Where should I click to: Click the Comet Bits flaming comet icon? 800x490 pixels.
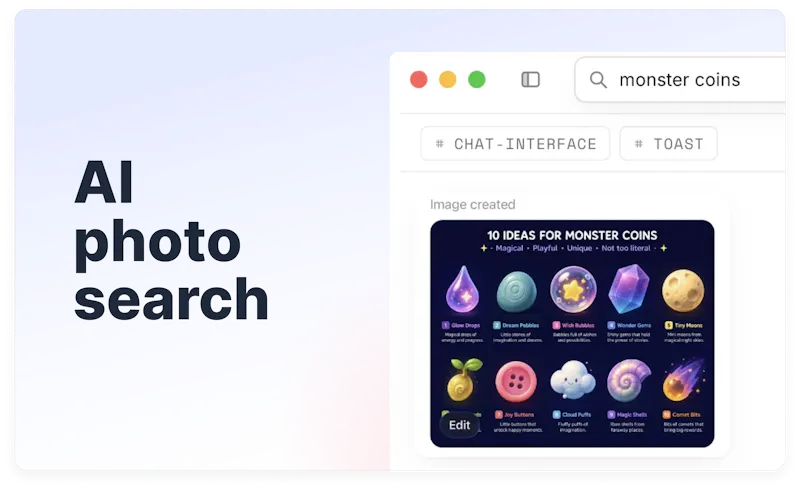683,380
